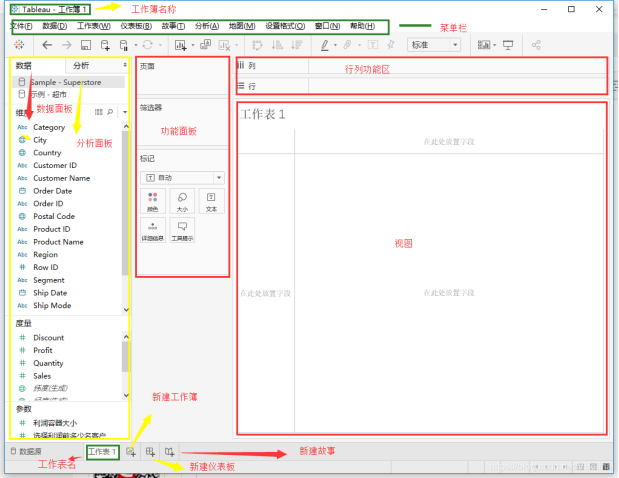This screenshot has width=619, height=478.
Task: Sort descending toolbar icon
Action: [297, 45]
